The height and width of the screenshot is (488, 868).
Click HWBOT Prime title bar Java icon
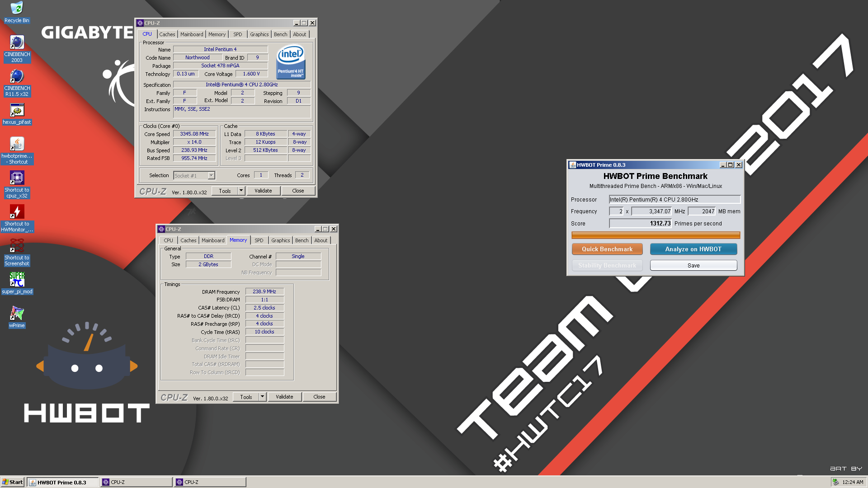[572, 165]
